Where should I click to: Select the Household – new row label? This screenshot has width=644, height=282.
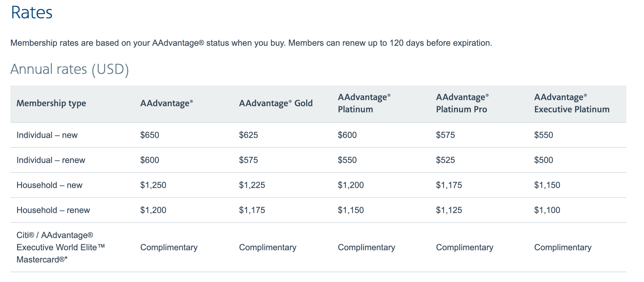[x=49, y=185]
